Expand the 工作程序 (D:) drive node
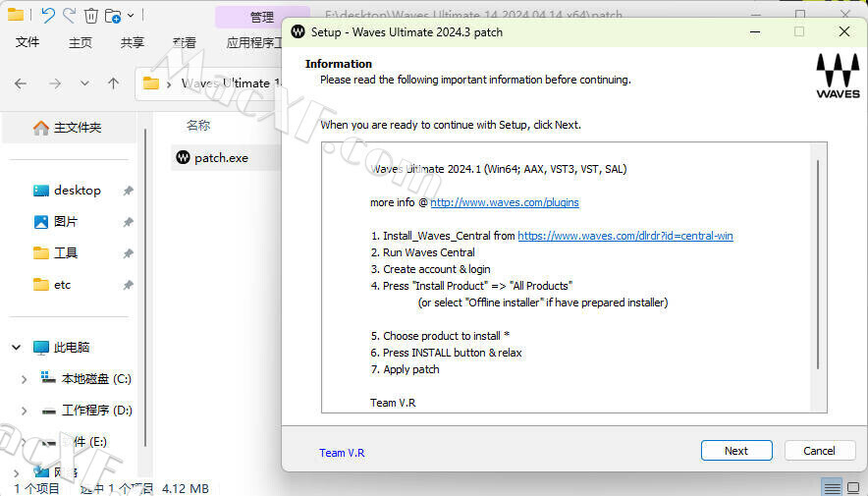The width and height of the screenshot is (868, 496). coord(24,411)
